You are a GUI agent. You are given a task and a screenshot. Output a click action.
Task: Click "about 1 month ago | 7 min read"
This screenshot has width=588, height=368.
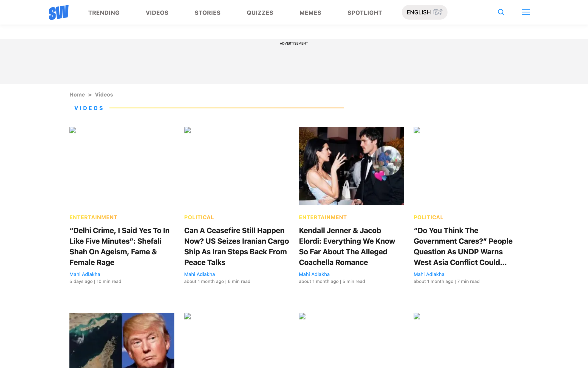pyautogui.click(x=447, y=281)
